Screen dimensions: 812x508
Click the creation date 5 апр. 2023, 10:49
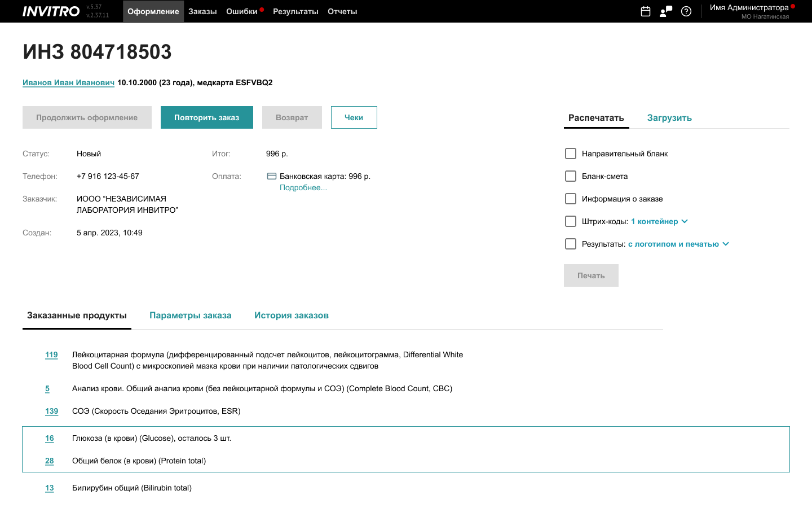109,233
